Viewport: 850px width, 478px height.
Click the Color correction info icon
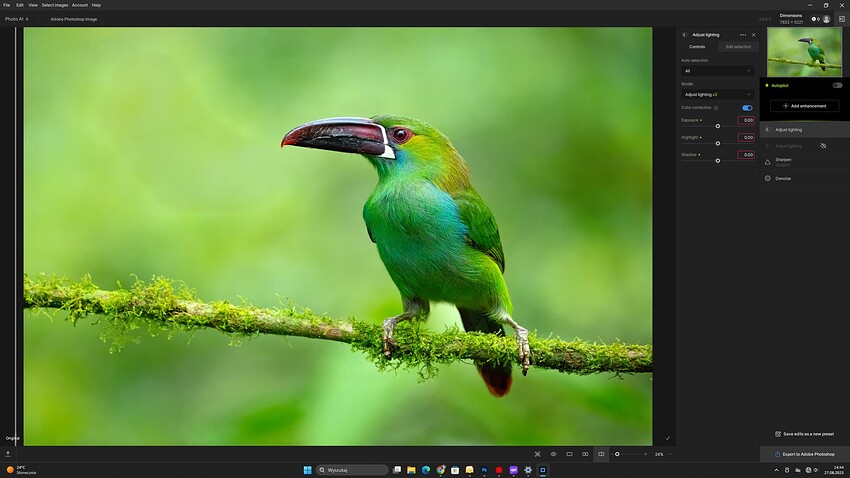coord(716,107)
